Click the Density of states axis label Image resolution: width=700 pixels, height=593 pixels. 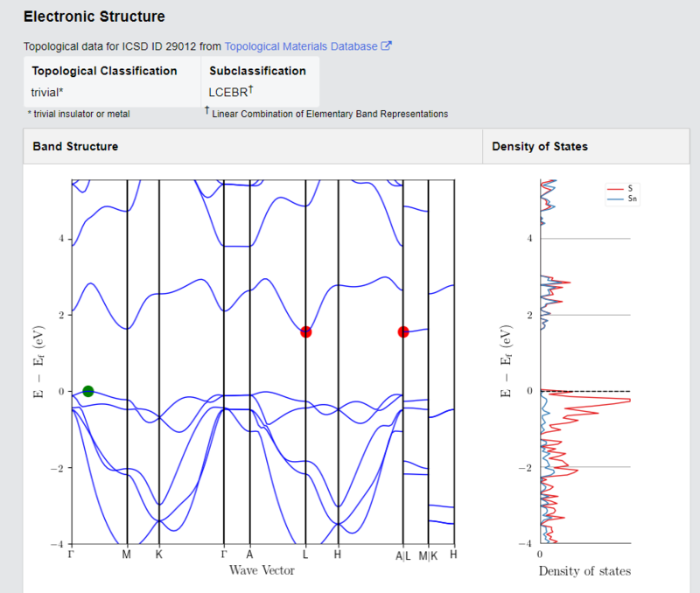(x=584, y=571)
